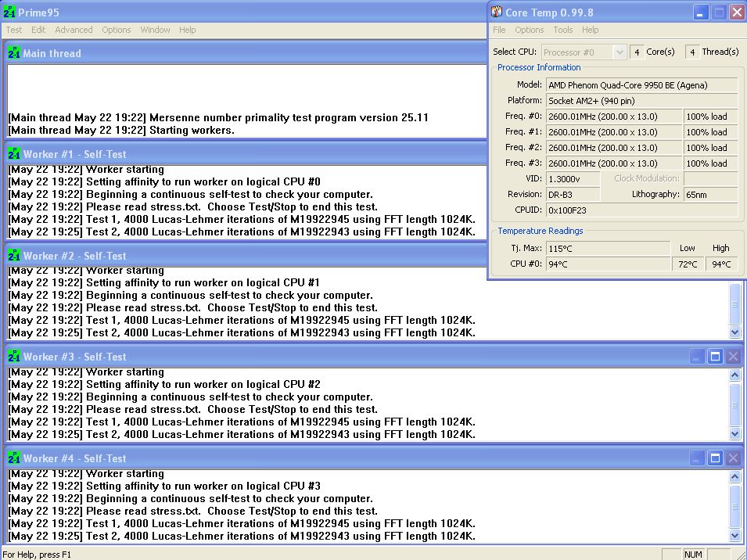This screenshot has width=747, height=560.
Task: Open Core Temp File menu
Action: coord(499,30)
